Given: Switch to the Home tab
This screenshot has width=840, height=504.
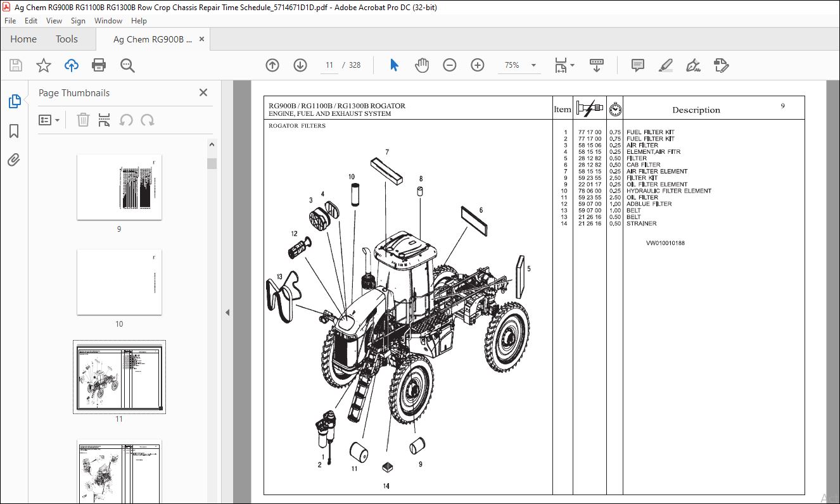Looking at the screenshot, I should point(23,39).
